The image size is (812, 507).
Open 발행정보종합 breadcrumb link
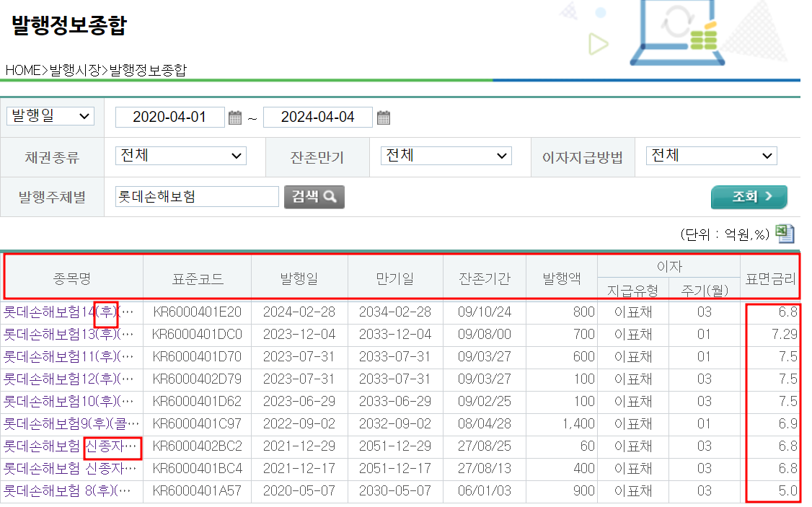click(148, 70)
